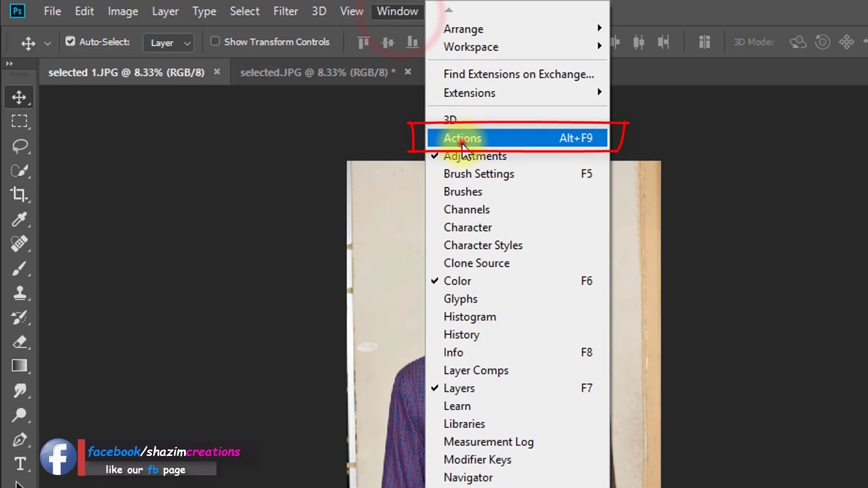Image resolution: width=868 pixels, height=488 pixels.
Task: Open the Auto-Select Layer dropdown
Action: [x=169, y=42]
